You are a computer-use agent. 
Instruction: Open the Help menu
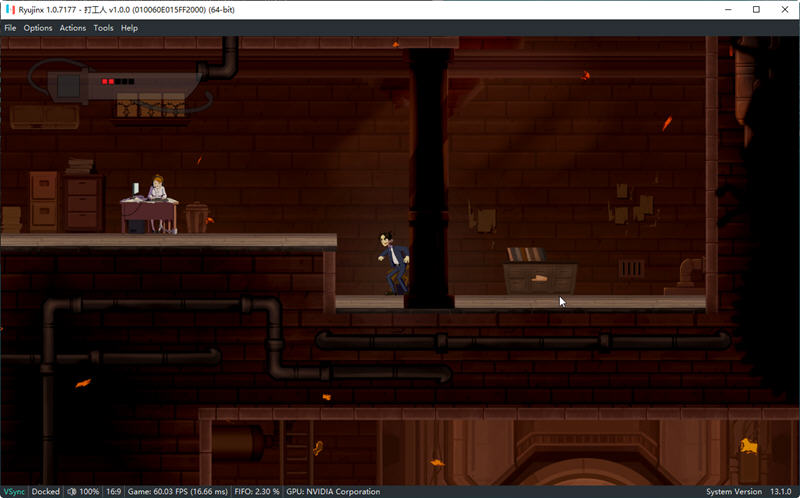click(x=129, y=28)
